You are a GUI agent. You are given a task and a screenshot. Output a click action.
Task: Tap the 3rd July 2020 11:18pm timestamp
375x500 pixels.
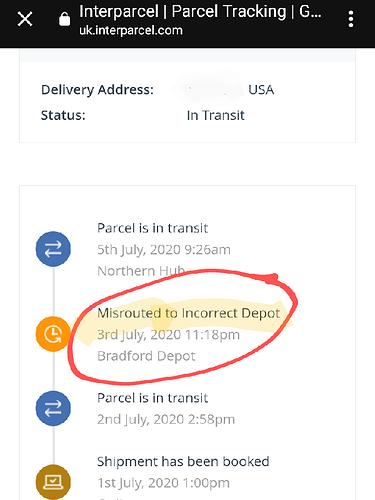point(168,335)
